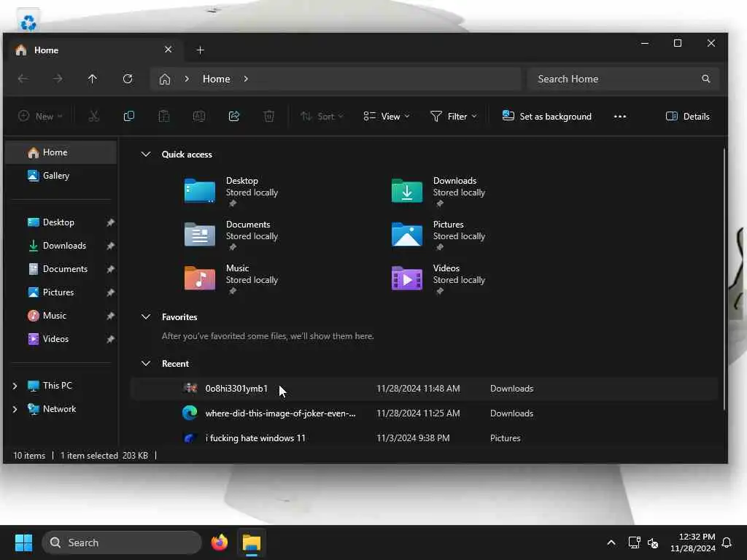Screen dimensions: 747x560
Task: Click the taskbar clock and date
Action: click(693, 542)
